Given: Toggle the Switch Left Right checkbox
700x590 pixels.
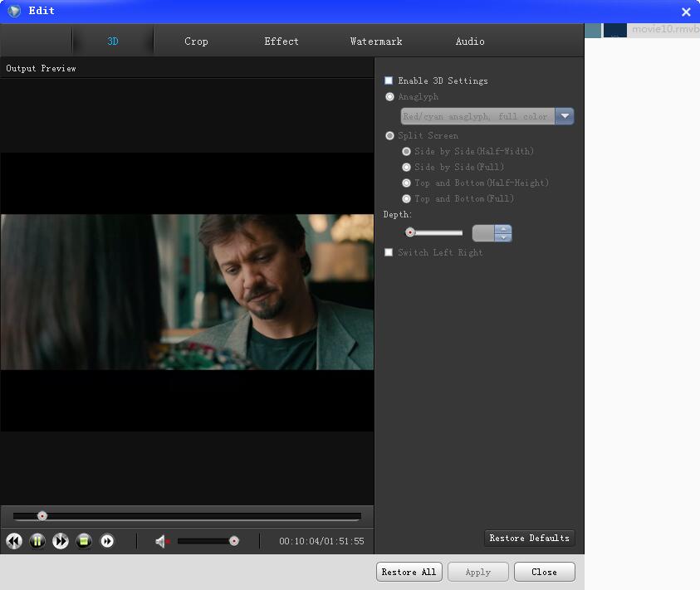Looking at the screenshot, I should pyautogui.click(x=389, y=252).
